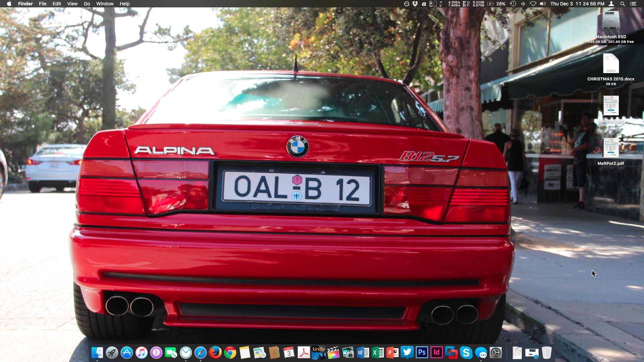
Task: Open screenshot stack beside the Trash
Action: [x=532, y=353]
